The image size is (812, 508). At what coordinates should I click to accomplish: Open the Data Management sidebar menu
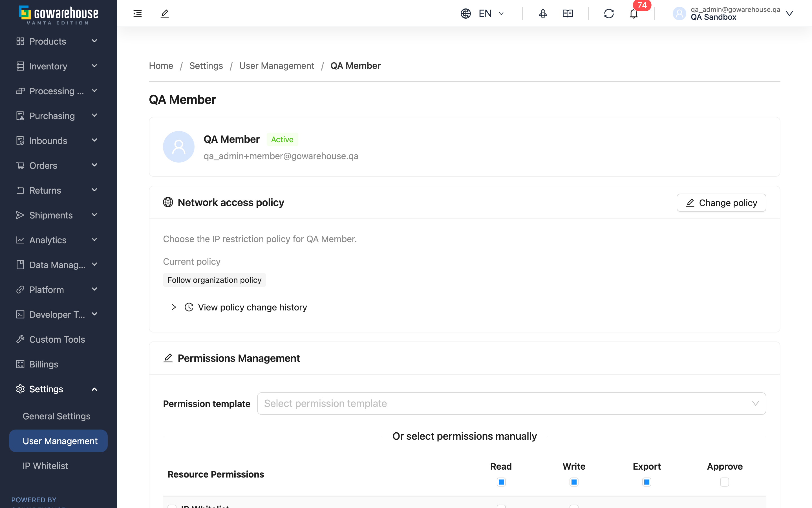pos(58,265)
